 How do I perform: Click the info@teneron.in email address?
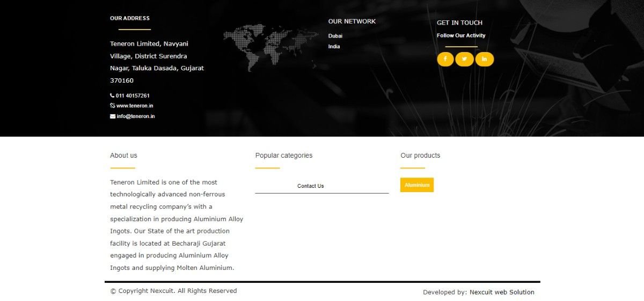tap(136, 116)
